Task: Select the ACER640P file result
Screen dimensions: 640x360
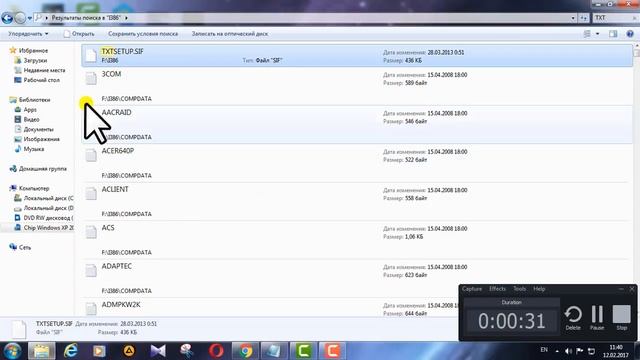Action: tap(357, 163)
